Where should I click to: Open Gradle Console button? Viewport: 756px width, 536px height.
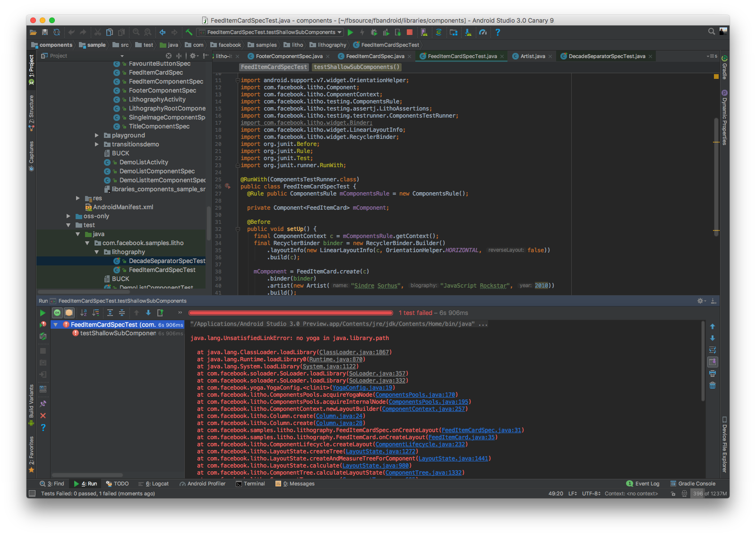[x=693, y=484]
